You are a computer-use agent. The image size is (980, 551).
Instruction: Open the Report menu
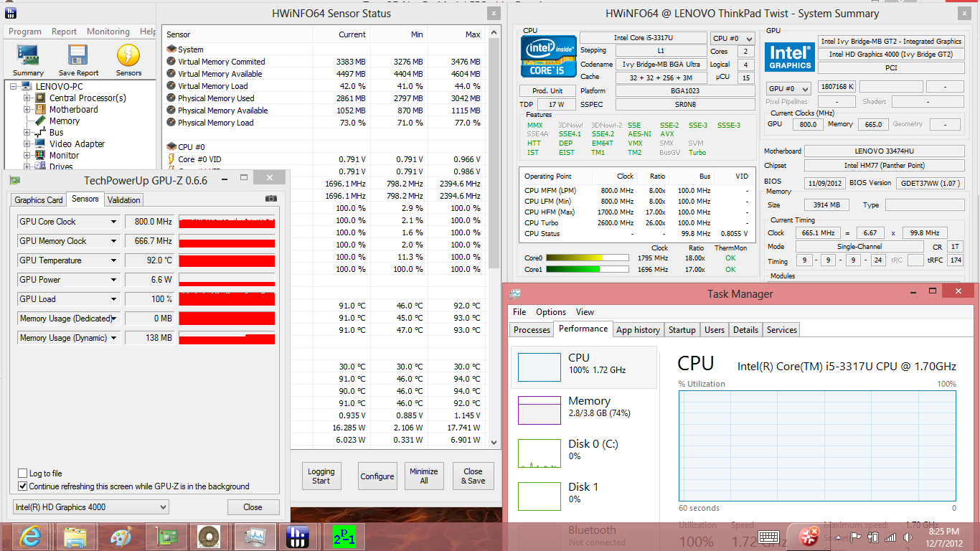point(64,32)
